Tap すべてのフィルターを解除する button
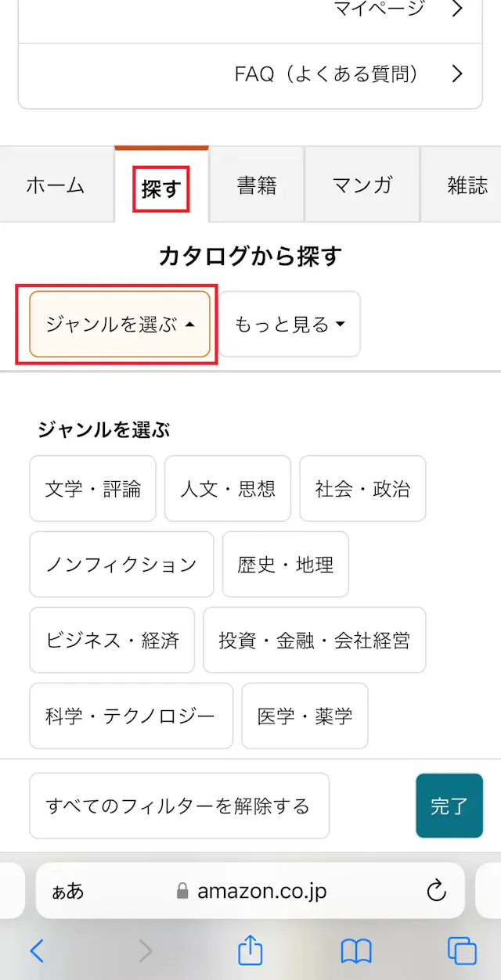The image size is (501, 980). coord(178,806)
